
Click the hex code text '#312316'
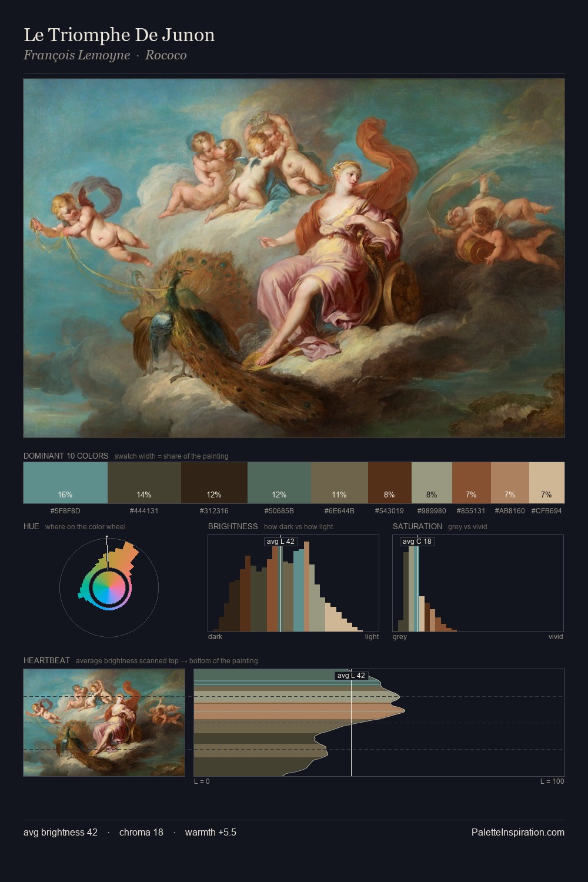click(214, 511)
